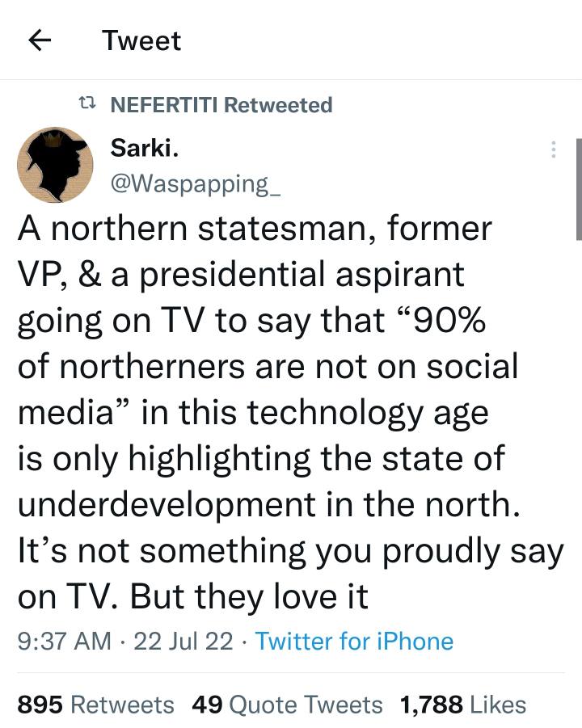This screenshot has height=728, width=582.
Task: Click the 9:37 AM timestamp
Action: click(64, 642)
